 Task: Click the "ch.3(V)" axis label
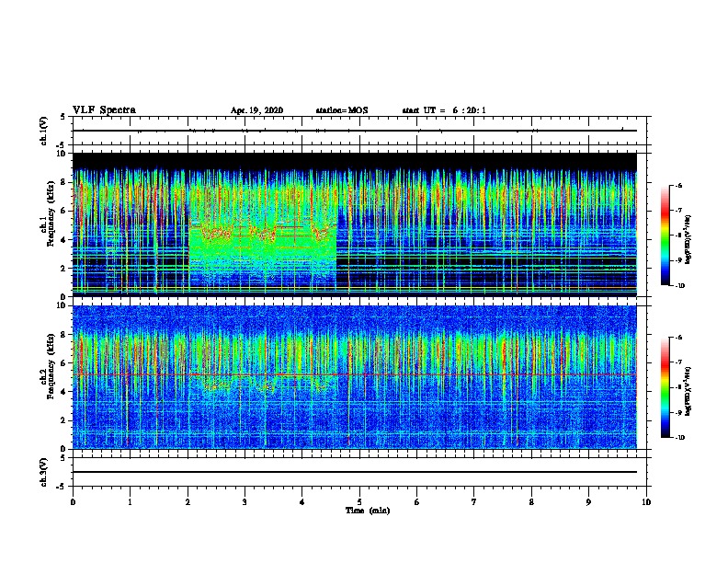coord(43,473)
